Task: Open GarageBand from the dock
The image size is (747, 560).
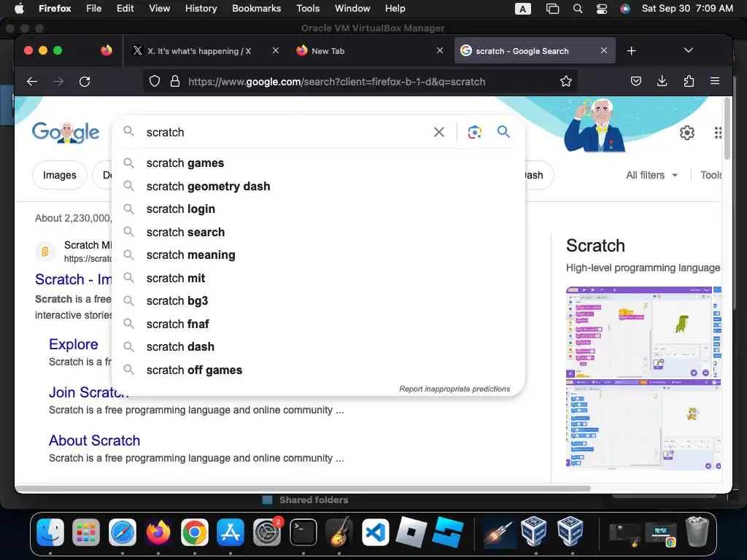Action: pyautogui.click(x=339, y=532)
